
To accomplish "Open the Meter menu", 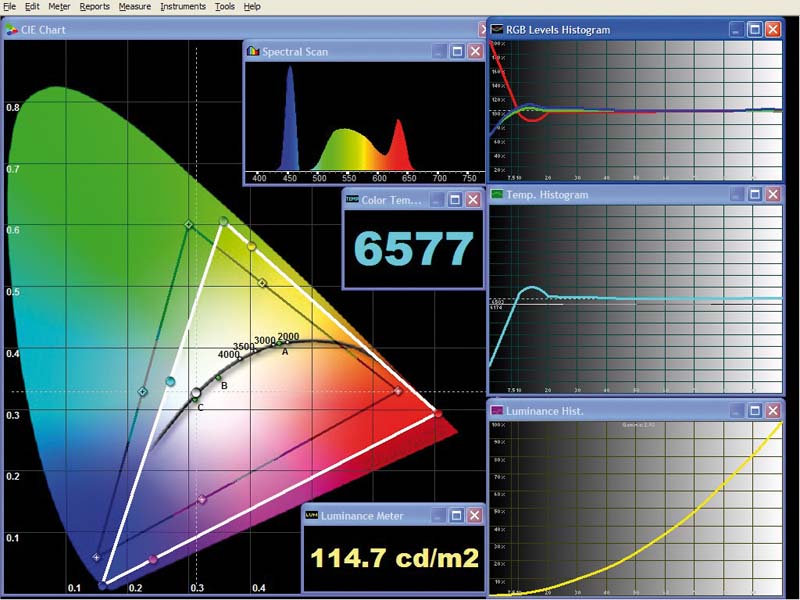I will pos(59,7).
